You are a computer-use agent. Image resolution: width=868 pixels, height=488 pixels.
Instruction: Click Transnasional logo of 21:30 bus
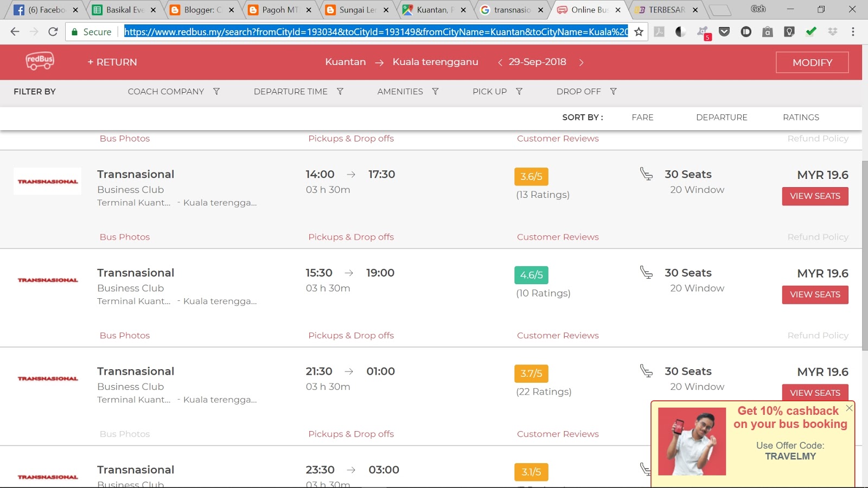pyautogui.click(x=48, y=378)
